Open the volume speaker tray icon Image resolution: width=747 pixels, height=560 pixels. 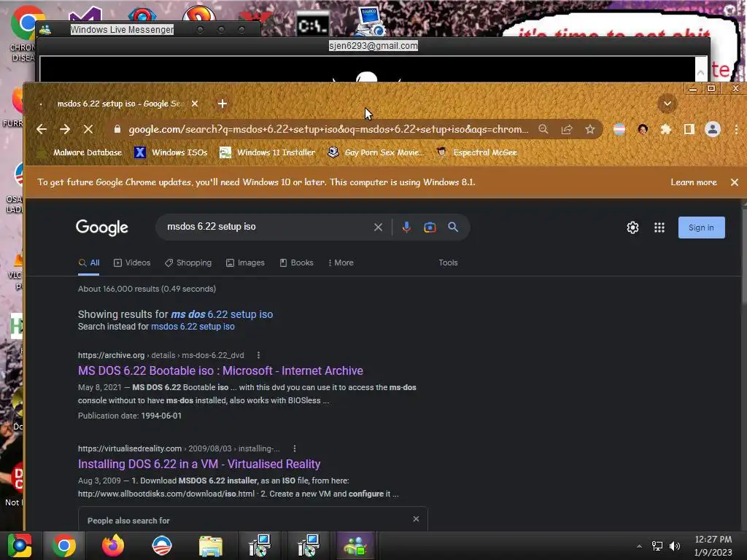click(x=674, y=546)
